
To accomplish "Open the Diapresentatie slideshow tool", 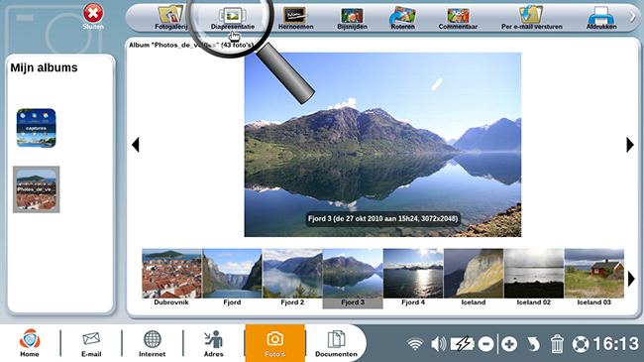I will coord(233,19).
